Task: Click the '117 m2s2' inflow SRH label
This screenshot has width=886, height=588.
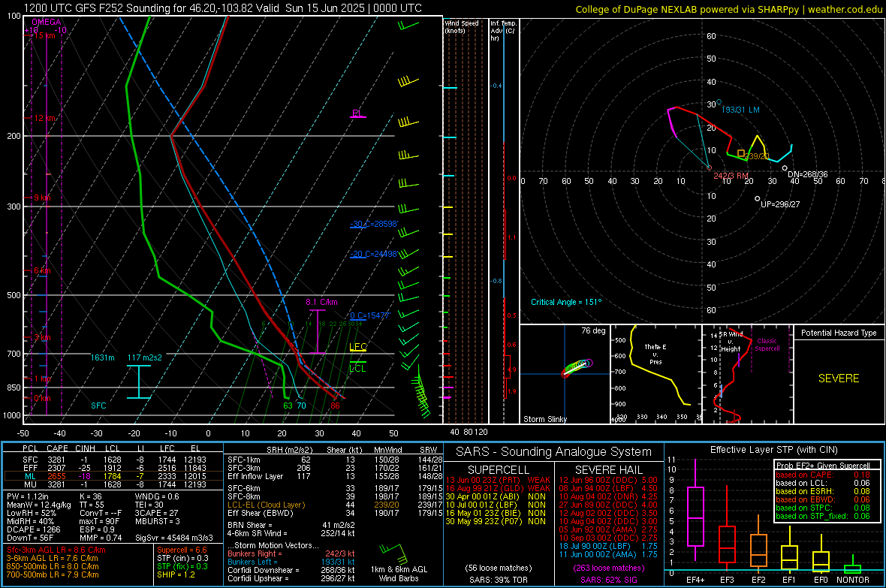Action: coord(145,357)
